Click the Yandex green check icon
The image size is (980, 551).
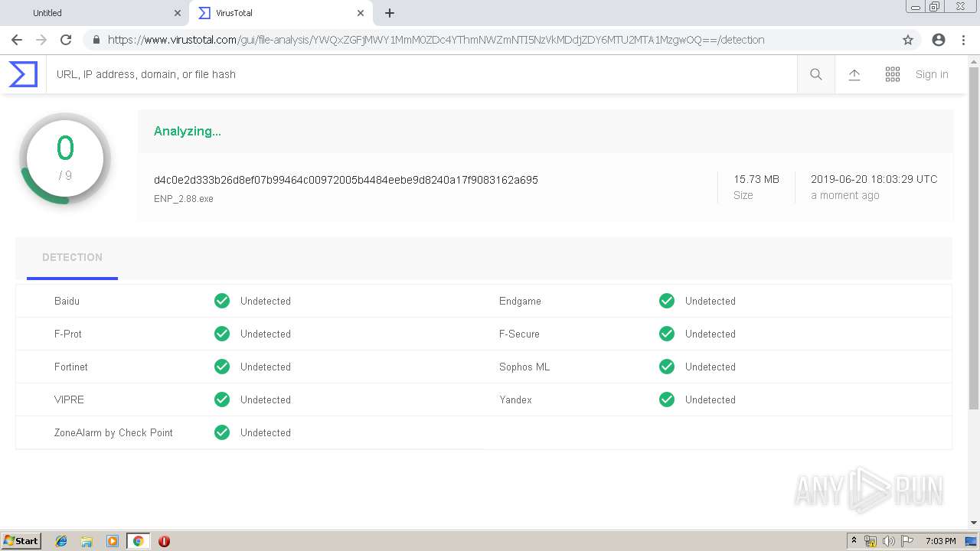pos(667,399)
